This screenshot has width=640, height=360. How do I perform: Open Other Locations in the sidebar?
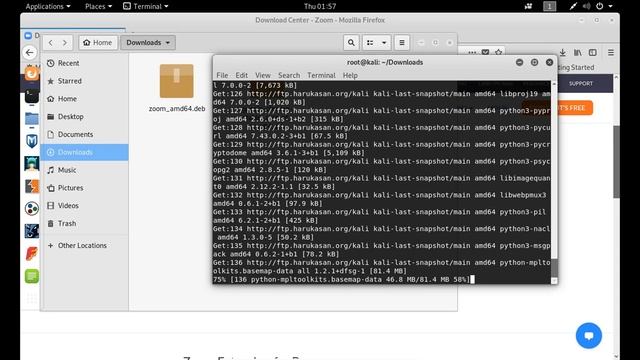click(x=84, y=245)
